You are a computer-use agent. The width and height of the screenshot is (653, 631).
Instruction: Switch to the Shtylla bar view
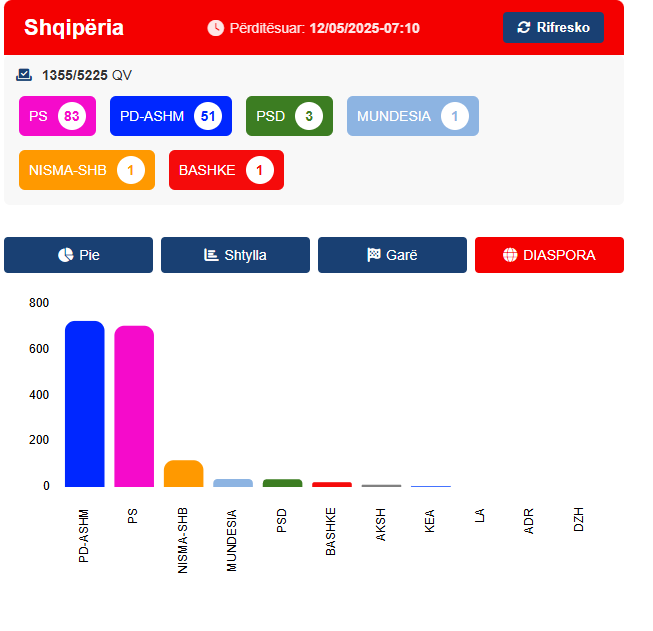pos(235,255)
